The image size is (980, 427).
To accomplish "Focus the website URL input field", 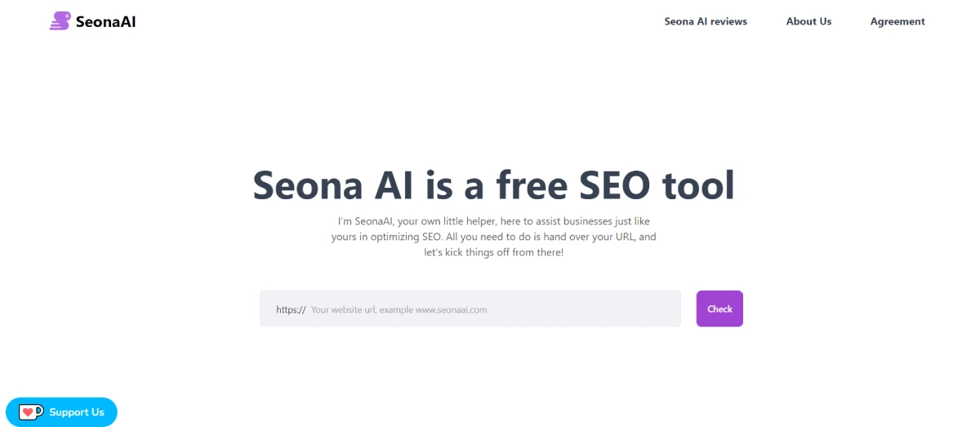I will click(x=490, y=309).
